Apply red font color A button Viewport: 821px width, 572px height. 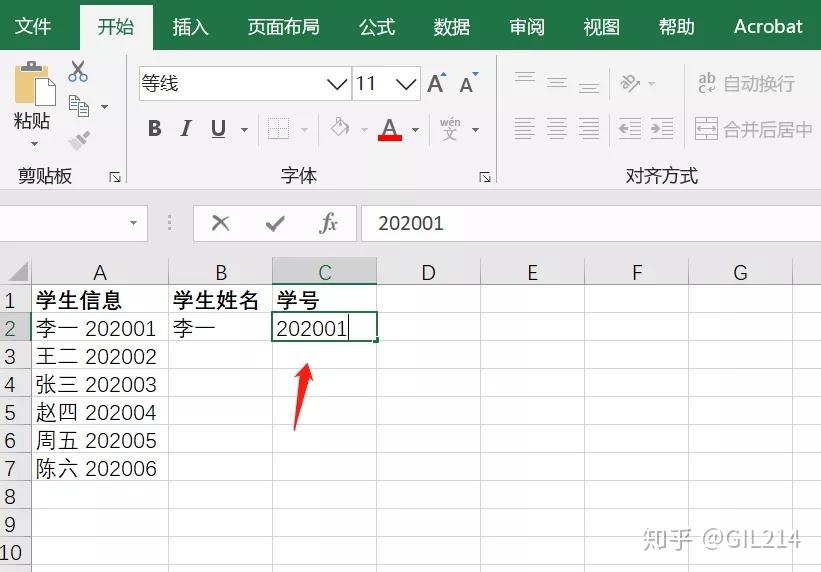390,129
